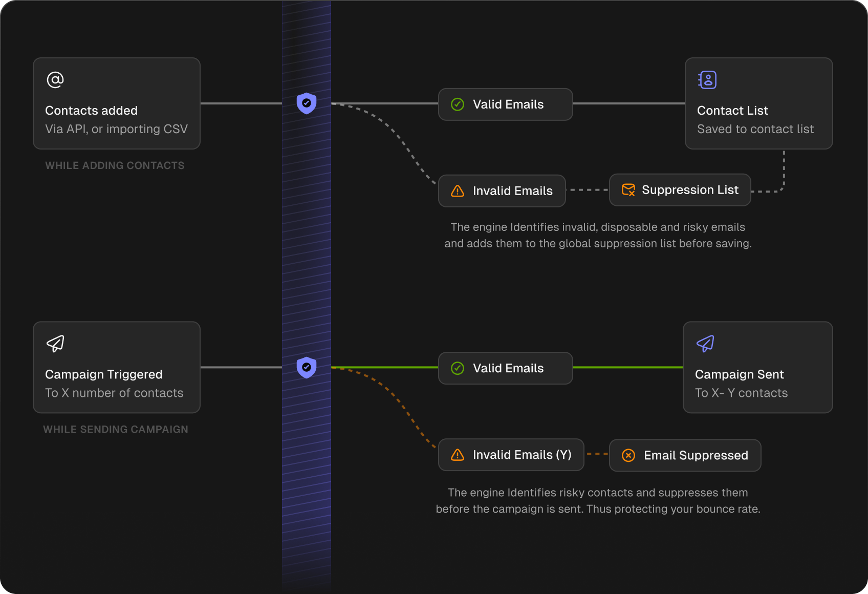Select the WHILE SENDING CAMPAIGN section label
The height and width of the screenshot is (594, 868).
(x=116, y=429)
